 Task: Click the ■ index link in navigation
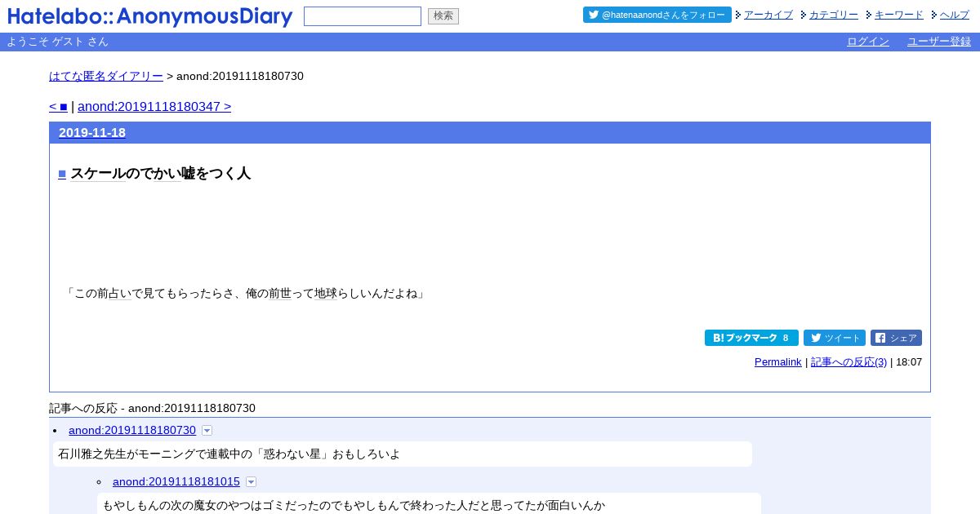[64, 106]
